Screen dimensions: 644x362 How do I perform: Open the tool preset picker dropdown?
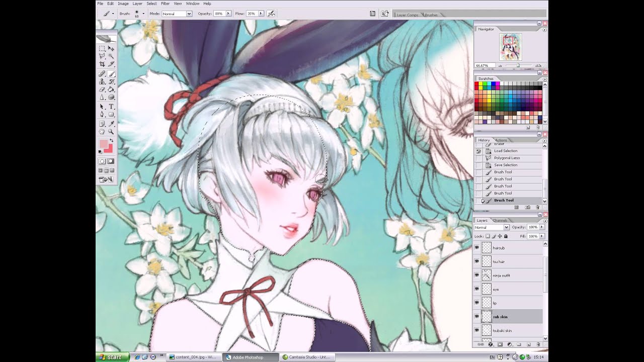click(113, 14)
